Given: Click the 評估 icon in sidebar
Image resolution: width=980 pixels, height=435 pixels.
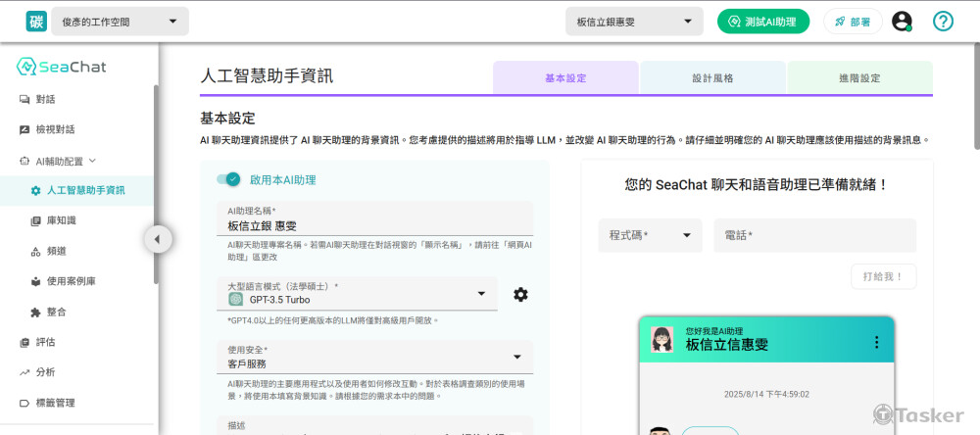Looking at the screenshot, I should 24,342.
